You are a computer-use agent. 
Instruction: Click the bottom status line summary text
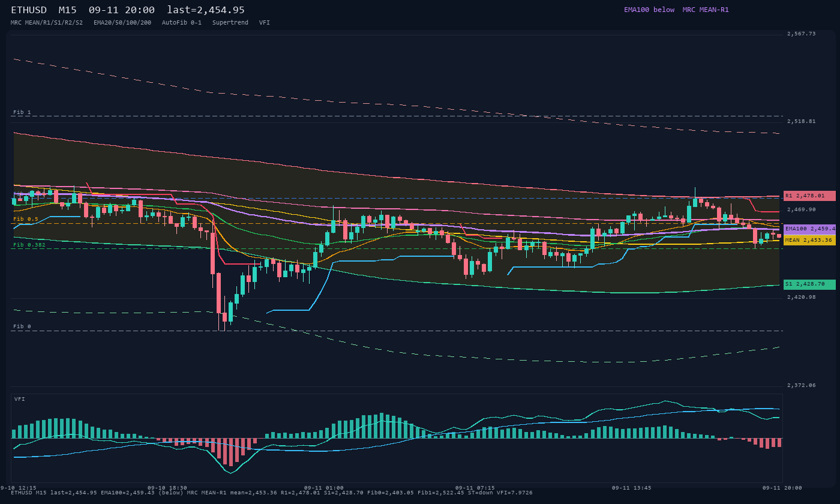pyautogui.click(x=272, y=493)
